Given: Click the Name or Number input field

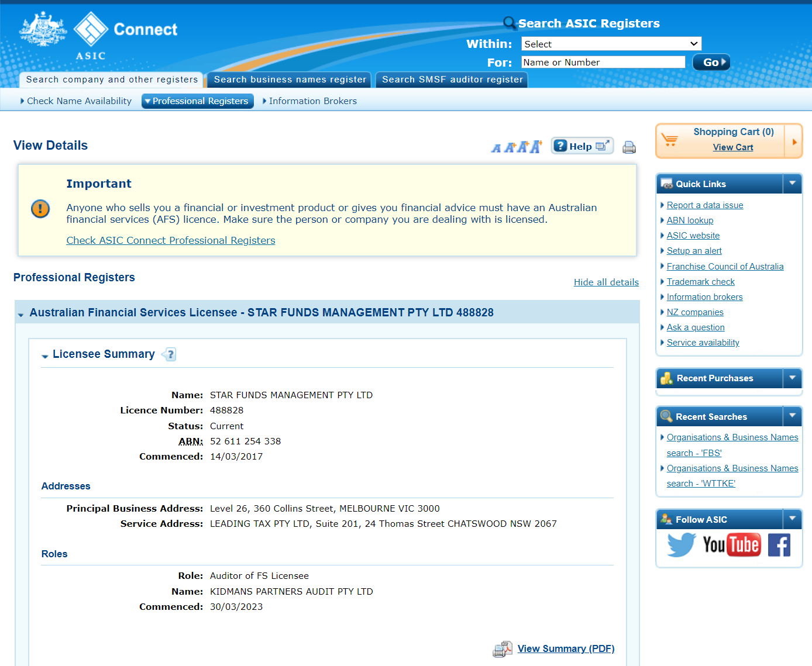Looking at the screenshot, I should (x=603, y=62).
